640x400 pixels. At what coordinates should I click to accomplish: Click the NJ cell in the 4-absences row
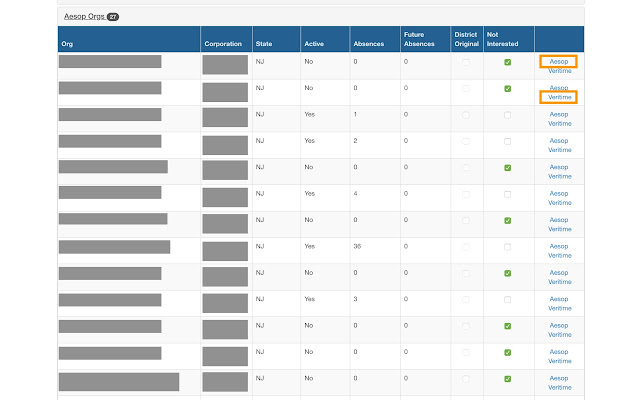(x=260, y=193)
